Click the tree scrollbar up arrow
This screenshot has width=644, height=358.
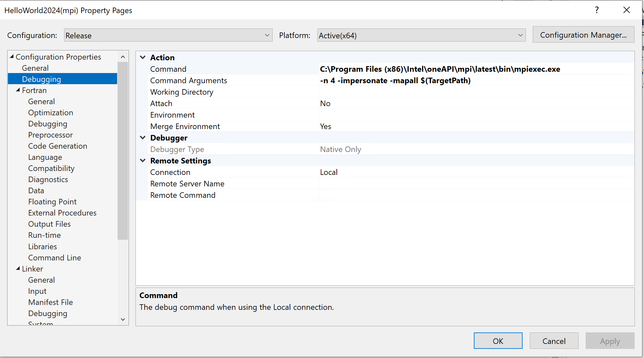(x=123, y=57)
